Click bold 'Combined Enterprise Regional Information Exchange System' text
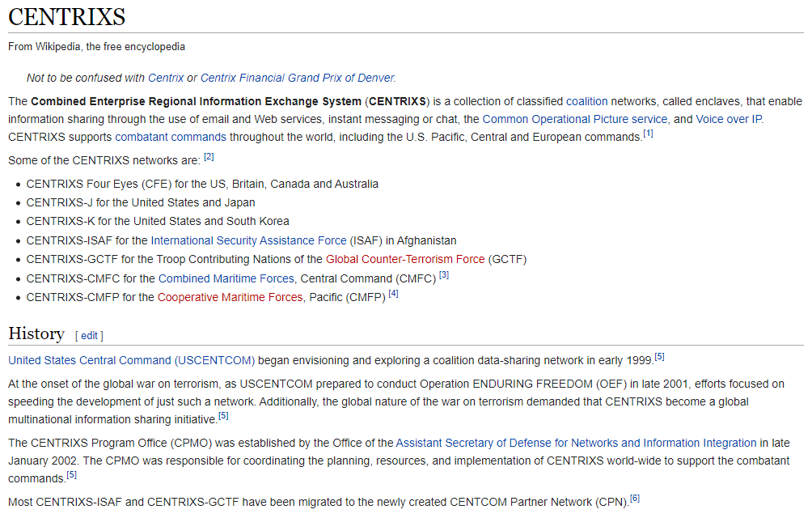Viewport: 812px width, 518px height. [196, 101]
